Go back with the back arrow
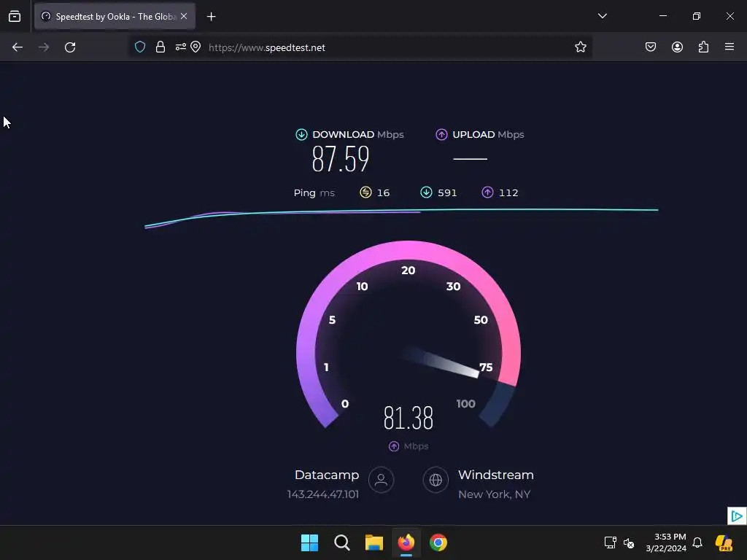This screenshot has height=560, width=747. coord(18,47)
